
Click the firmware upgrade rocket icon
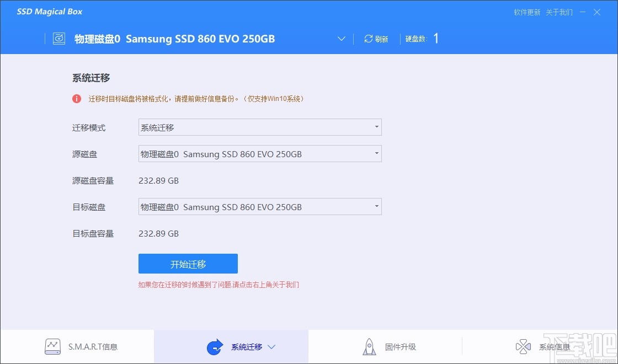tap(369, 347)
